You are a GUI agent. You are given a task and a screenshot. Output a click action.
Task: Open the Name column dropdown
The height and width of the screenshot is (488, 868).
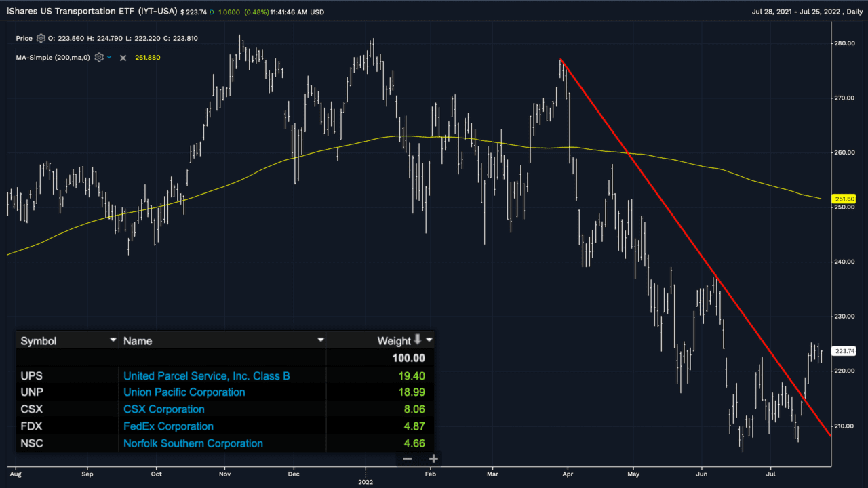(x=321, y=340)
